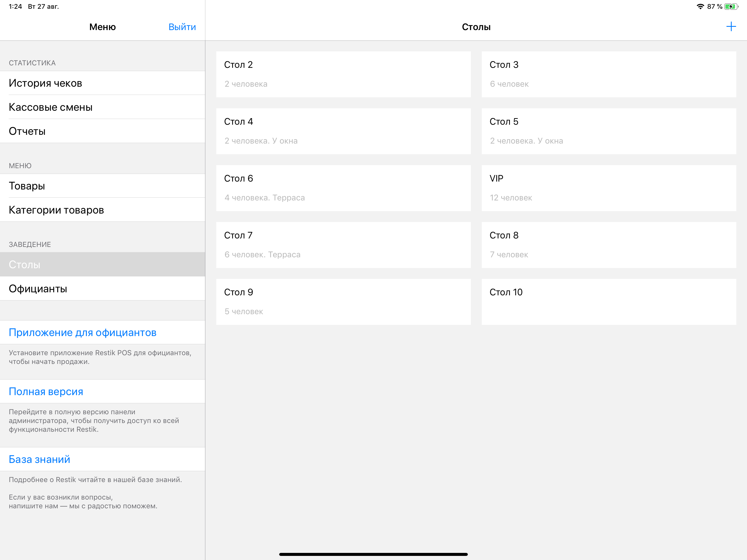Open Стол 5 by the window

coord(609,131)
